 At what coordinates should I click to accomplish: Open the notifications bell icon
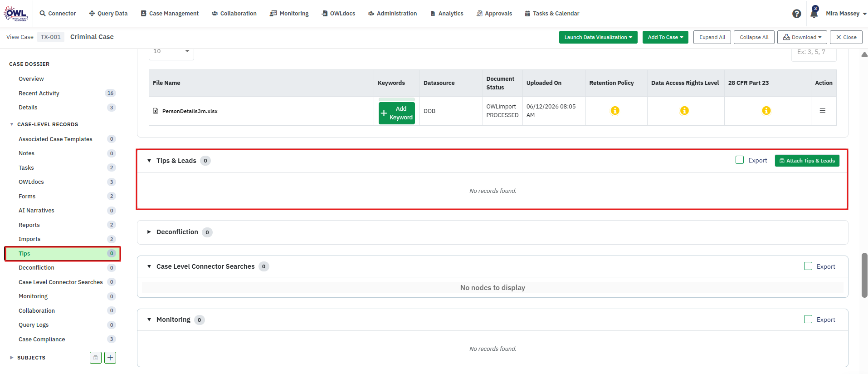(814, 13)
